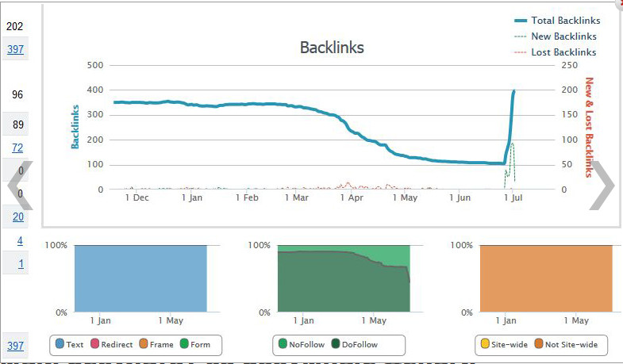The image size is (623, 364).
Task: Go to the previous chart with left arrow
Action: (20, 186)
